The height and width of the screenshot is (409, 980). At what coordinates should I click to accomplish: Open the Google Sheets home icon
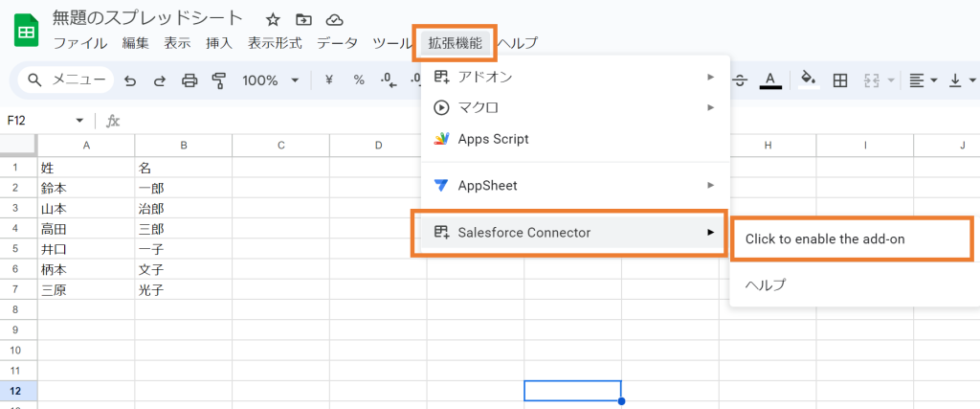pyautogui.click(x=27, y=31)
